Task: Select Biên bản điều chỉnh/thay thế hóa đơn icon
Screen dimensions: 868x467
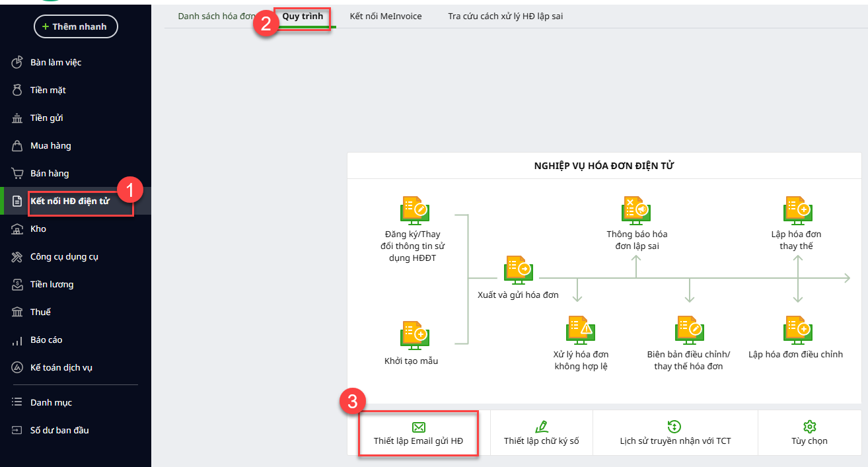Action: pos(689,330)
